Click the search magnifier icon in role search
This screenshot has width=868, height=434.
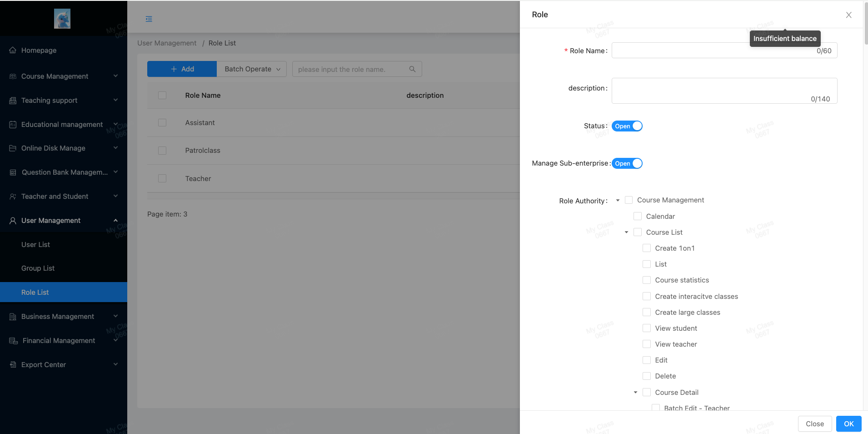pos(412,69)
